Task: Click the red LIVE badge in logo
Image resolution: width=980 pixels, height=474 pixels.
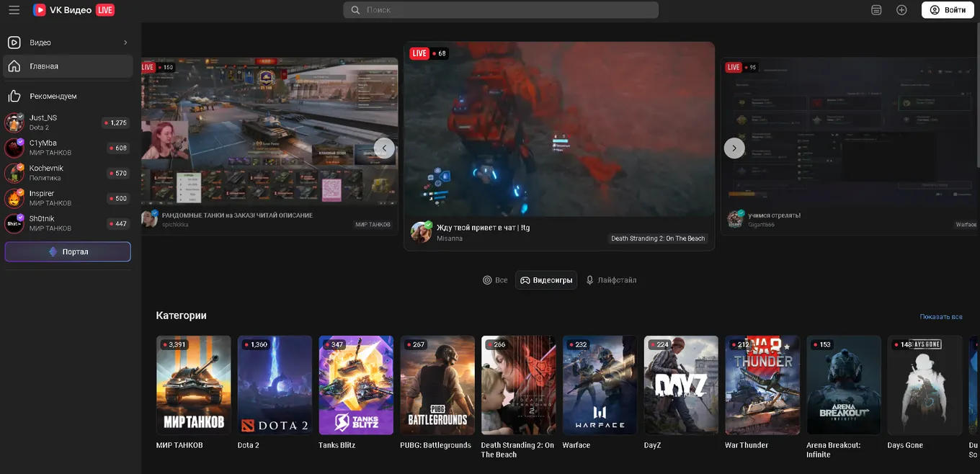Action: click(x=105, y=10)
